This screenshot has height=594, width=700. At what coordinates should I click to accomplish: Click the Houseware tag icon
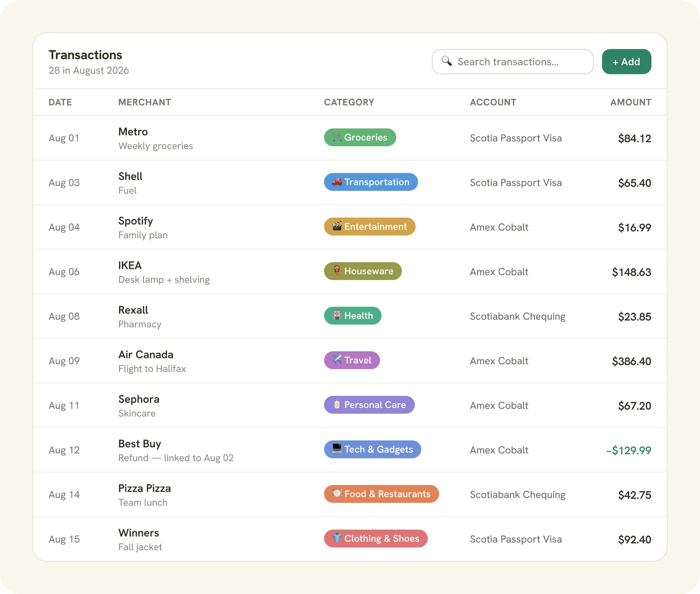(337, 271)
